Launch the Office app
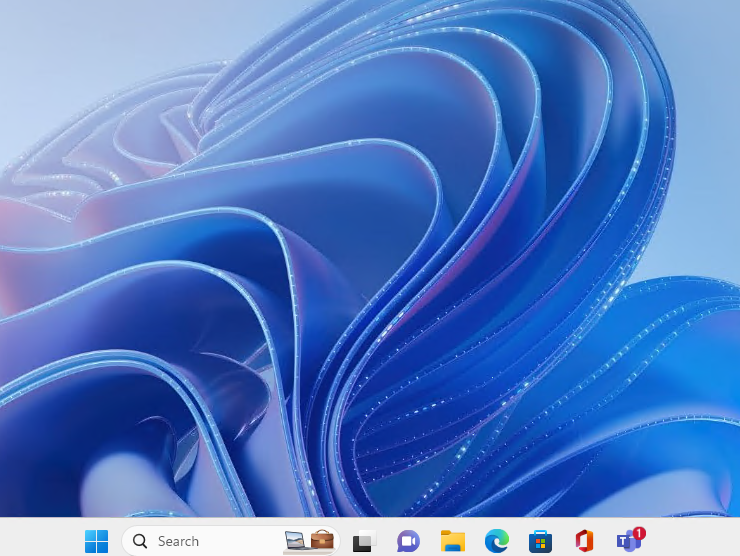This screenshot has width=740, height=556. (x=584, y=541)
